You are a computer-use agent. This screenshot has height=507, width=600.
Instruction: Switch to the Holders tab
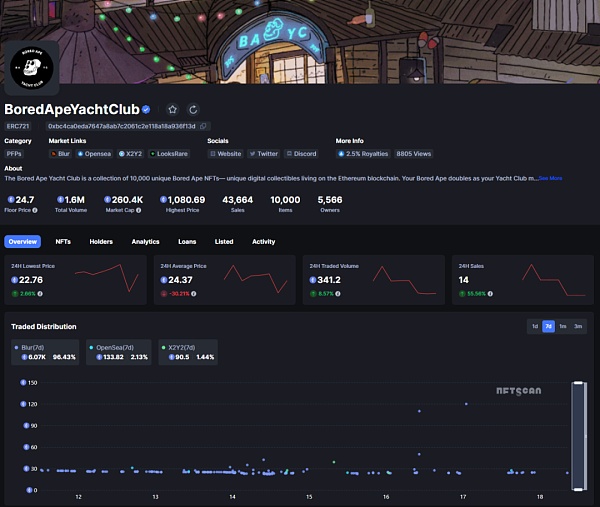[101, 241]
